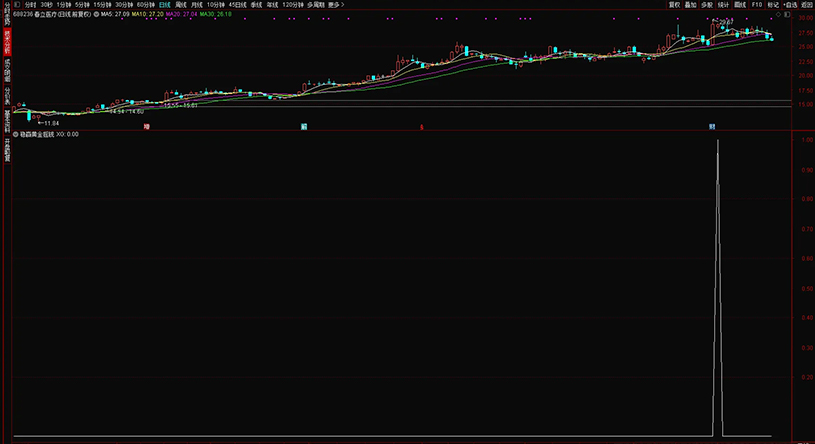
Task: Select the 45日线 period
Action: click(238, 5)
